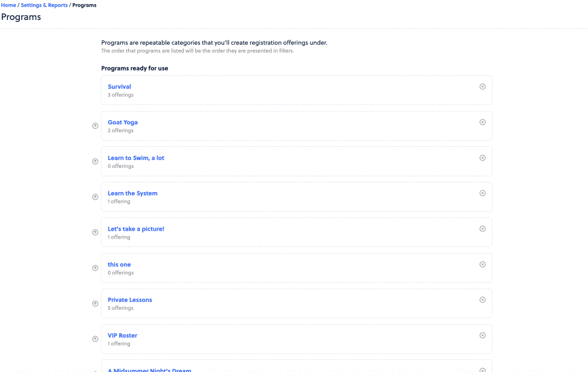Move Goat Yoga up with the arrow icon

click(x=95, y=126)
